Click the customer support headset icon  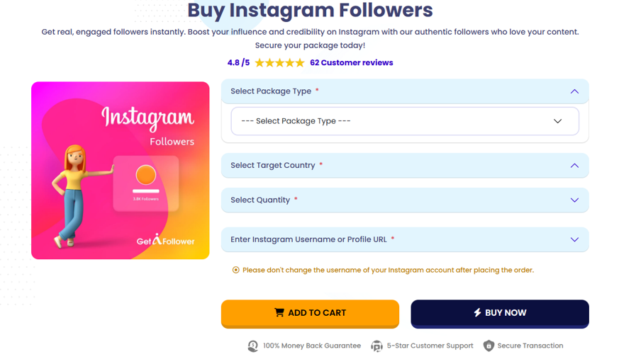tap(376, 346)
